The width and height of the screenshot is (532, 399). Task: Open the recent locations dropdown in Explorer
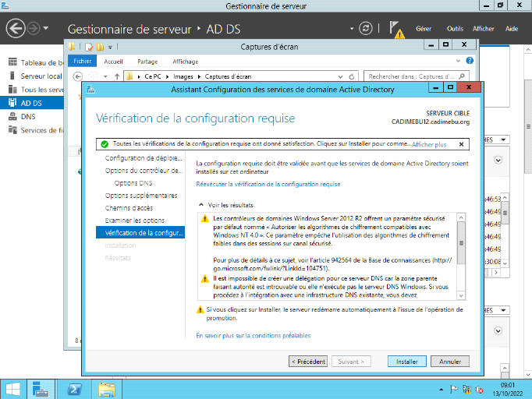coord(105,76)
